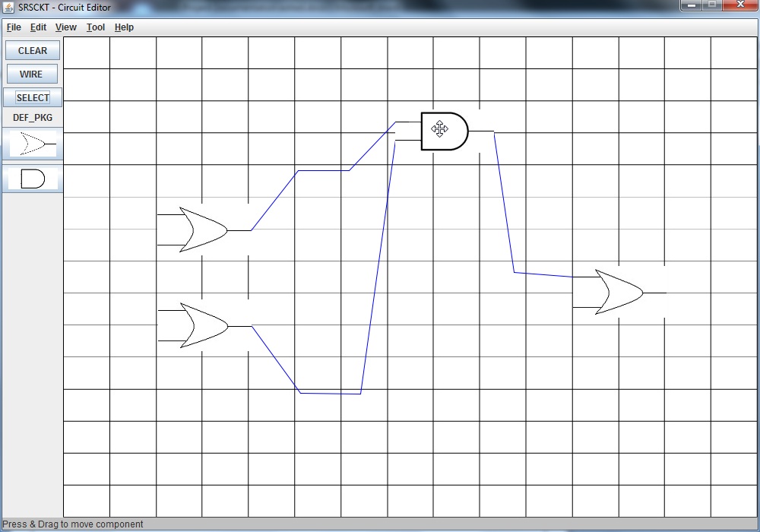Click the upper-left OR gate on canvas

click(x=203, y=230)
